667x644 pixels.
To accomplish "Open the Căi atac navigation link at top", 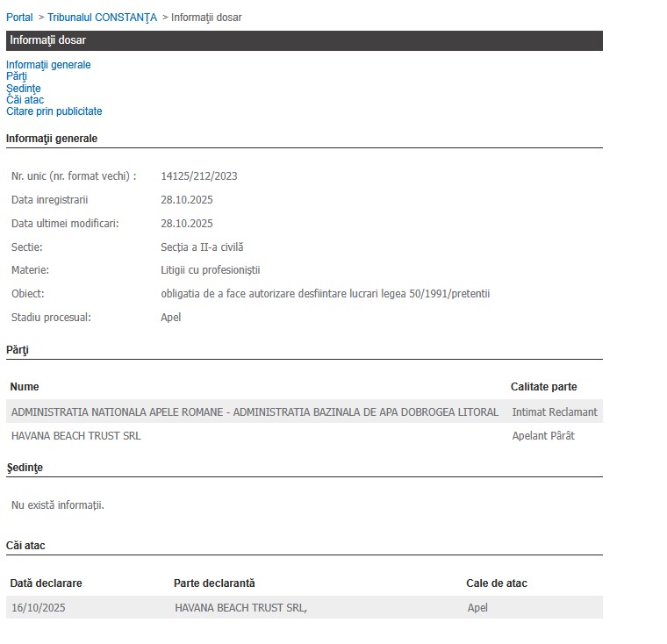I will [x=25, y=100].
